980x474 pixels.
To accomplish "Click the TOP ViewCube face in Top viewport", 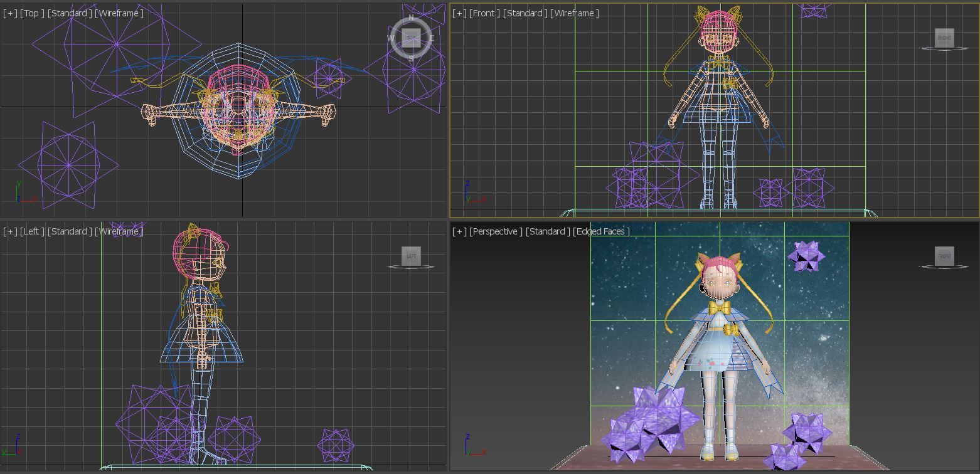I will tap(411, 38).
